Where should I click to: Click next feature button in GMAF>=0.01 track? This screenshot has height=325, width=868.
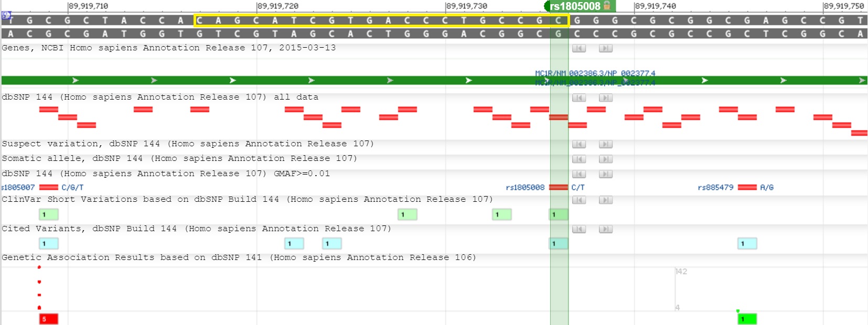tap(605, 174)
